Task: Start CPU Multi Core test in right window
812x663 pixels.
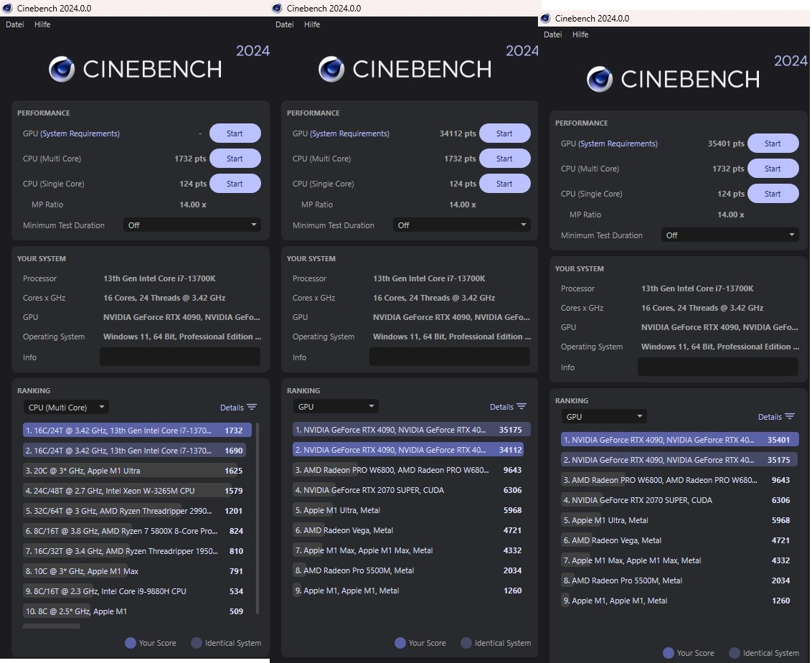Action: tap(773, 169)
